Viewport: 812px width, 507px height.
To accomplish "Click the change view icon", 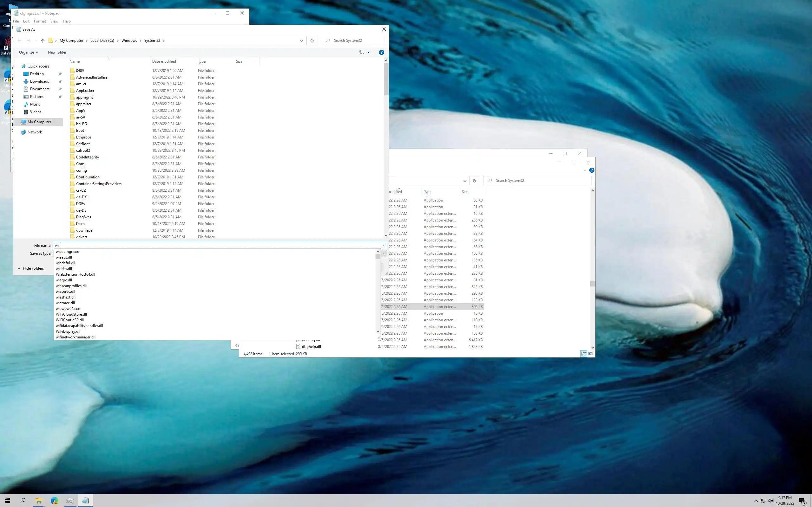I will click(x=361, y=52).
